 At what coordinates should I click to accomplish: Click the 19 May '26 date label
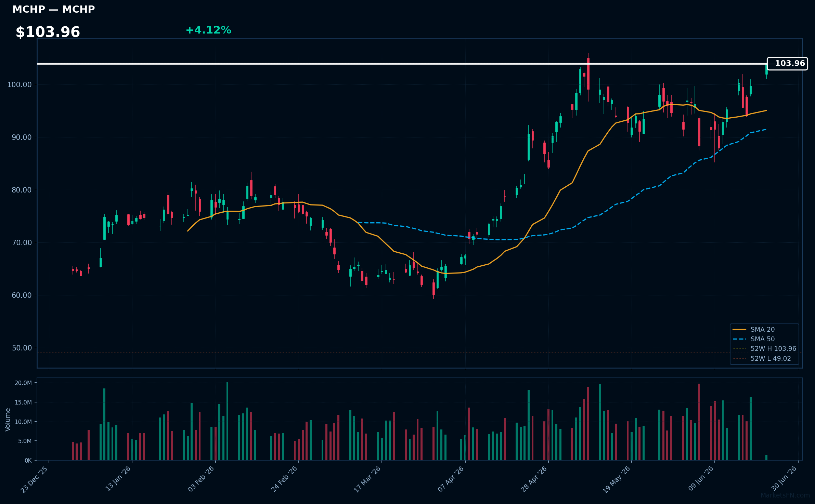click(x=617, y=480)
